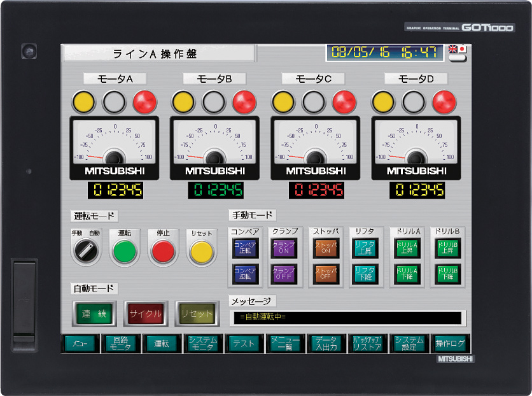This screenshot has height=396, width=532.
Task: Open 操作ログ in bottom menu bar
Action: 451,344
